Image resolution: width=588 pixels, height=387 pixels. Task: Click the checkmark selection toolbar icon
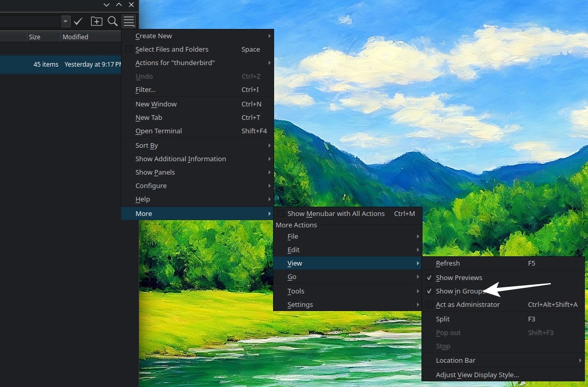tap(78, 21)
